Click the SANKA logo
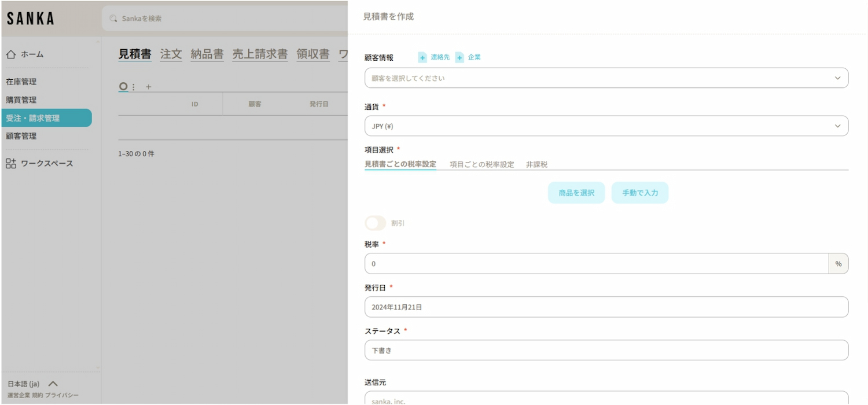The height and width of the screenshot is (405, 868). (x=31, y=19)
